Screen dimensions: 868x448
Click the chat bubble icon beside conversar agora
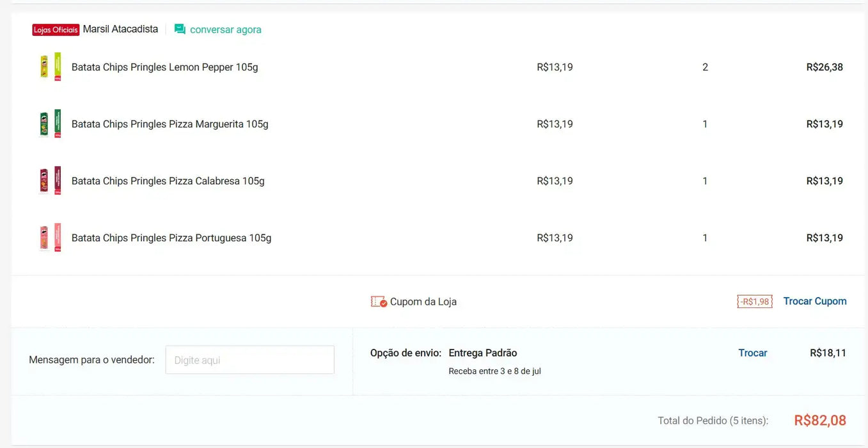point(180,29)
